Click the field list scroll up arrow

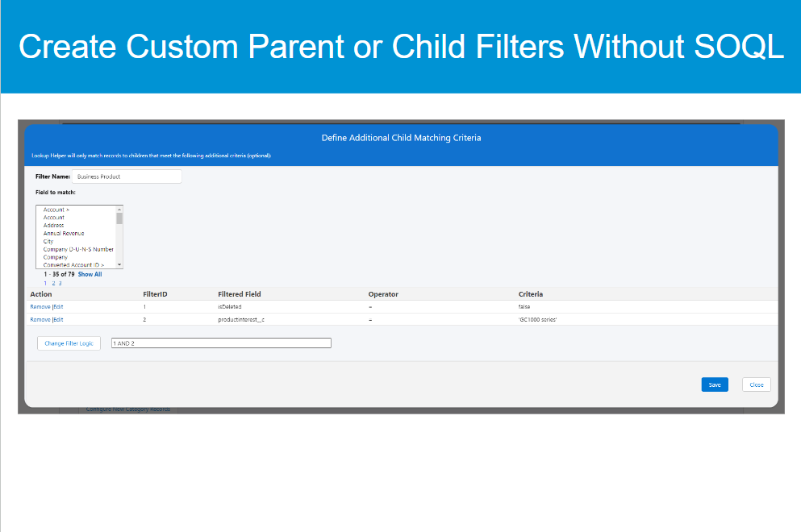[x=119, y=210]
